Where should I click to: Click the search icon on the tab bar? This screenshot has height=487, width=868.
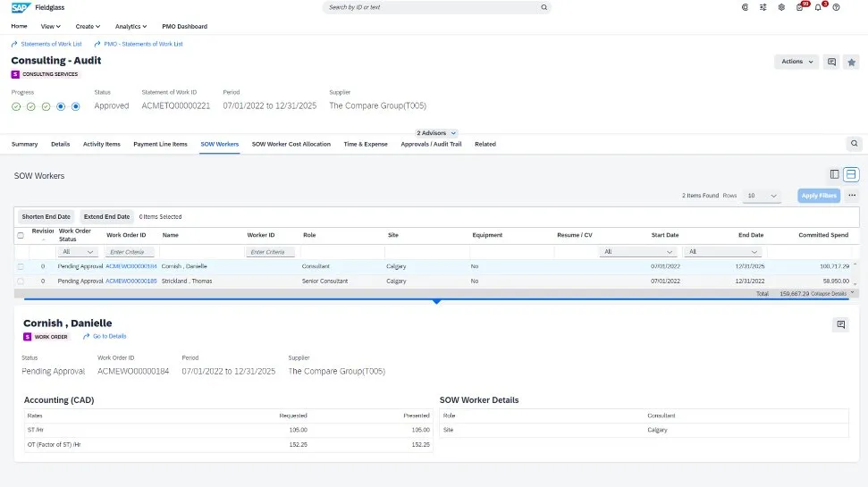pyautogui.click(x=854, y=143)
